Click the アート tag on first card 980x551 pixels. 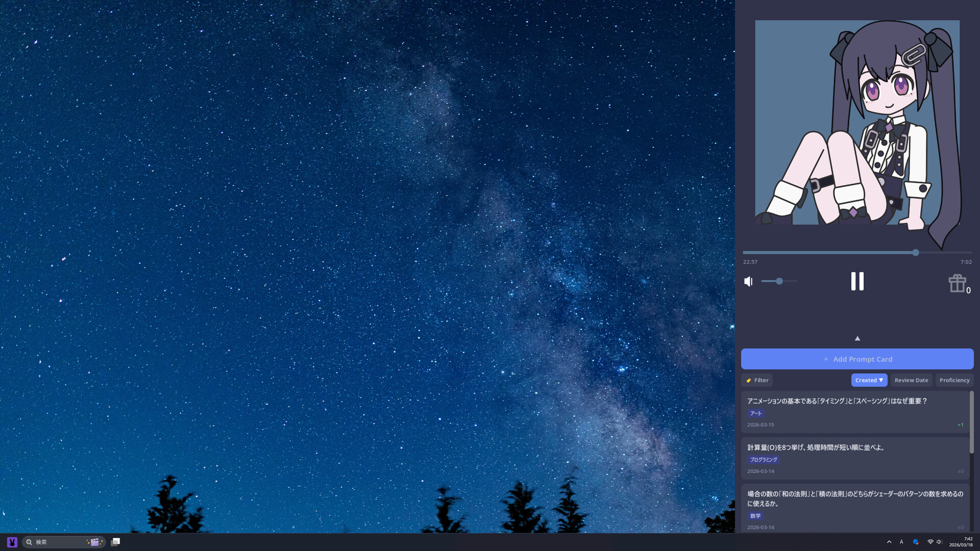tap(755, 413)
